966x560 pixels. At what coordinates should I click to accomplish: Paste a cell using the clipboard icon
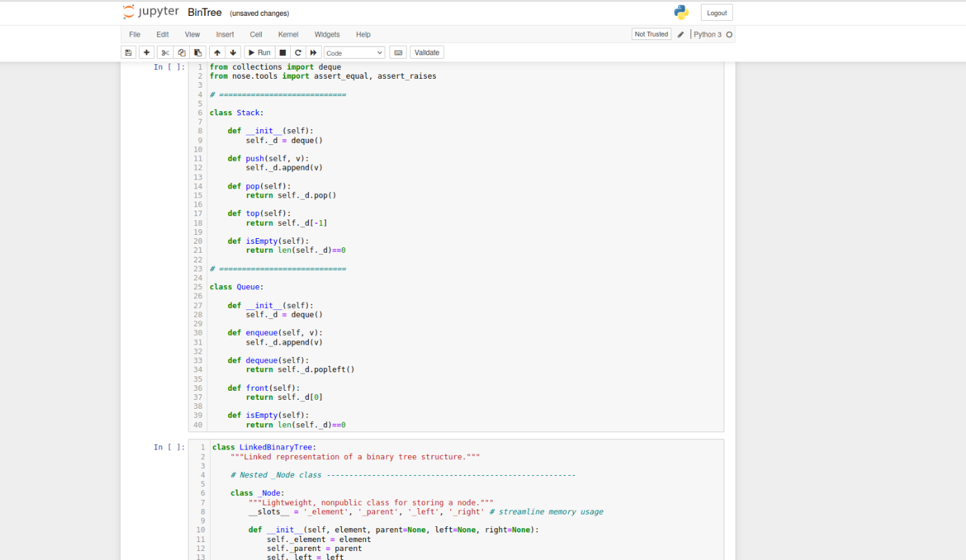pos(197,52)
